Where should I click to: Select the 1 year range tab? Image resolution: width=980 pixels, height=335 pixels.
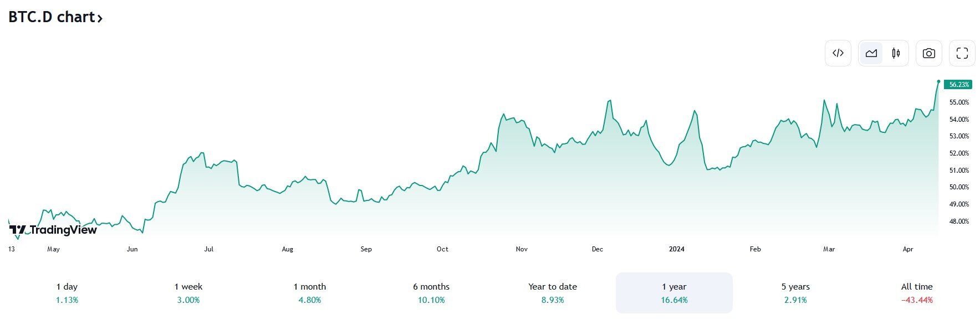(x=674, y=293)
